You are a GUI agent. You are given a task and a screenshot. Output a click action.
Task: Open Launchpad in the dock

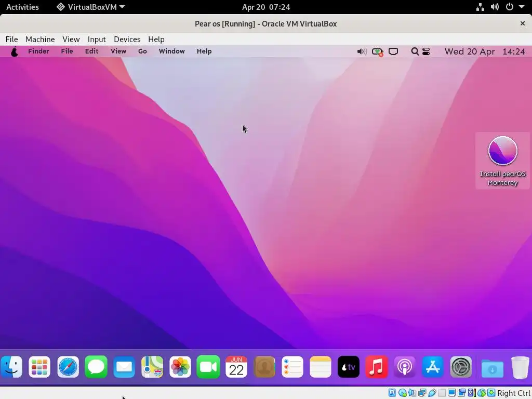coord(39,367)
